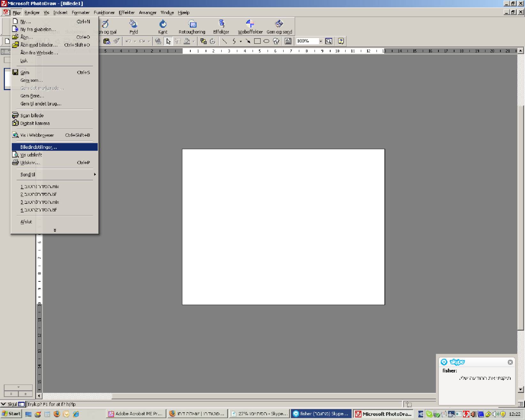Screen dimensions: 525x420
Task: Open the zoom percentage dropdown
Action: (x=321, y=41)
